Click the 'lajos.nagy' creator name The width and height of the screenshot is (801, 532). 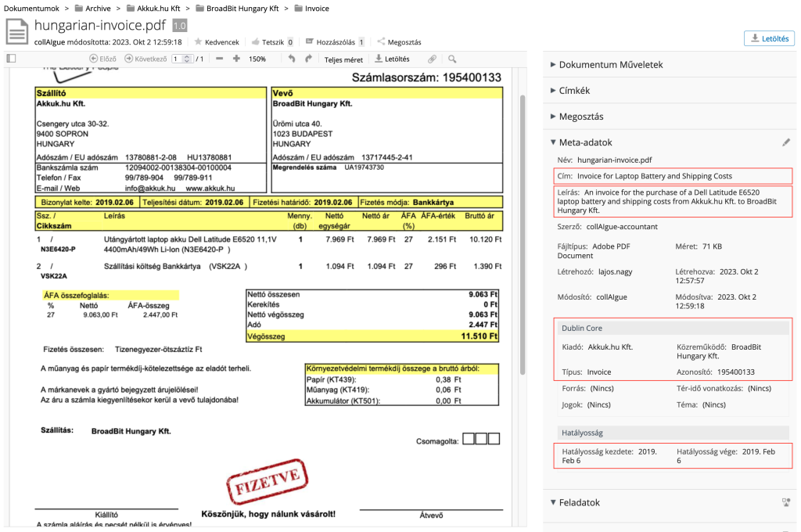[x=615, y=272]
